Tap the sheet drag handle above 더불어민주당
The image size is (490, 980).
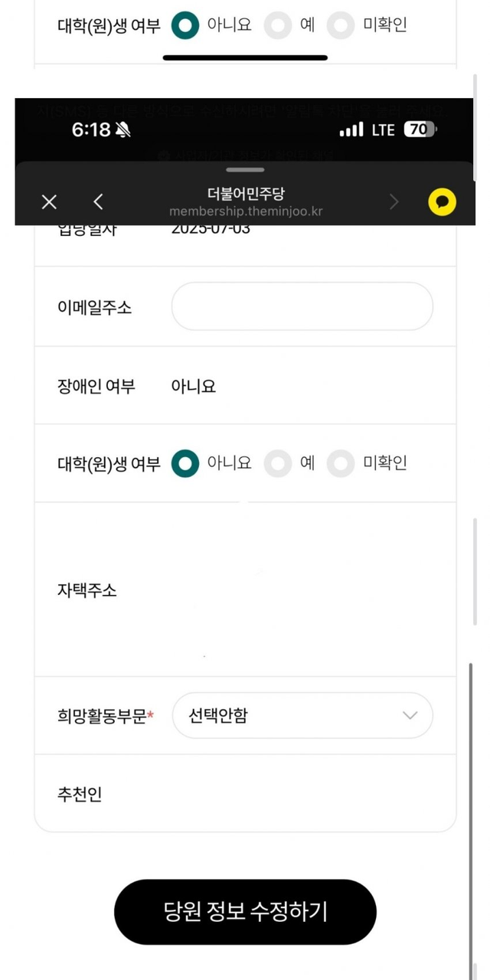pos(245,170)
